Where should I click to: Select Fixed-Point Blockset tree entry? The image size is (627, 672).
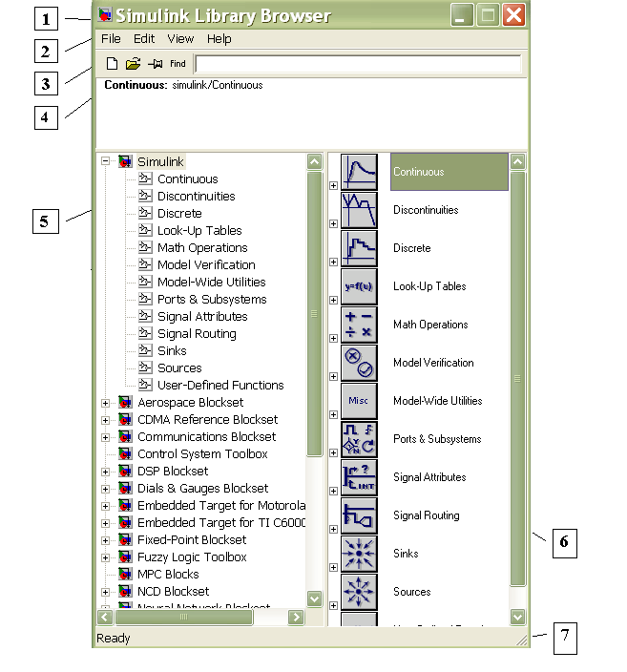(192, 540)
